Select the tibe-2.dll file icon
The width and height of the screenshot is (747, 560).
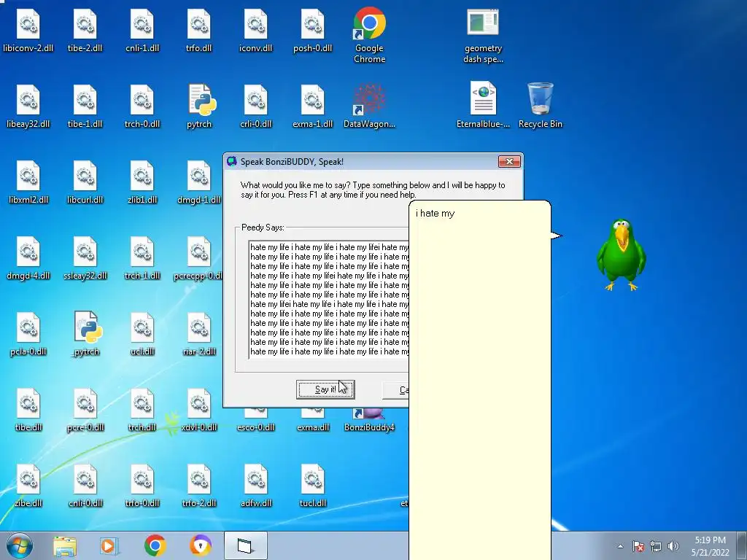coord(85,31)
